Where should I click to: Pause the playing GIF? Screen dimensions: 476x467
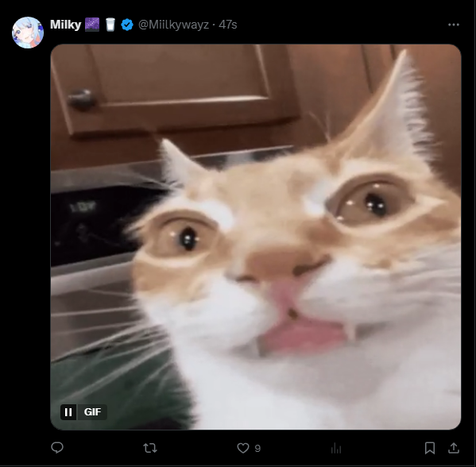(68, 412)
